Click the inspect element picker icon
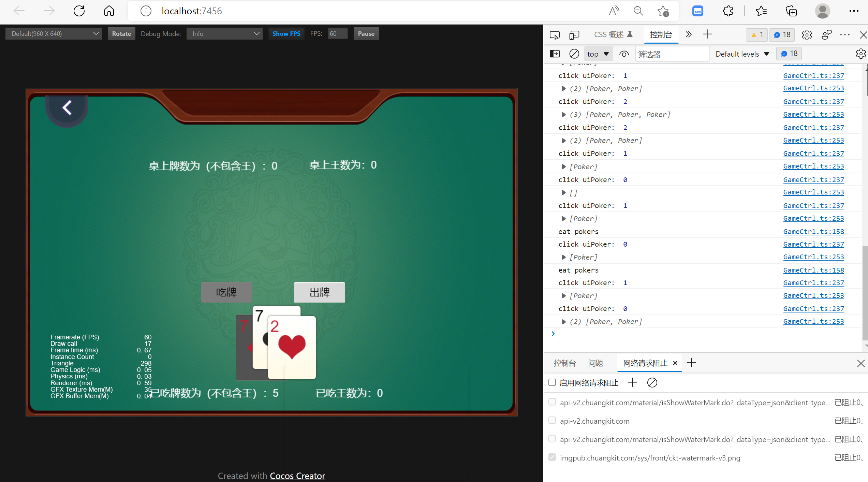This screenshot has height=482, width=868. pyautogui.click(x=555, y=35)
